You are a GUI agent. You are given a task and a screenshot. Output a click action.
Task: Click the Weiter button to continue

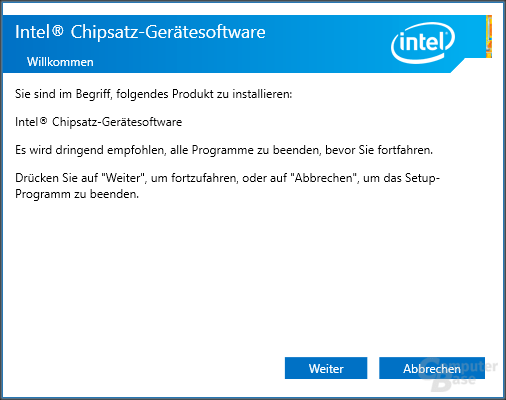point(326,368)
